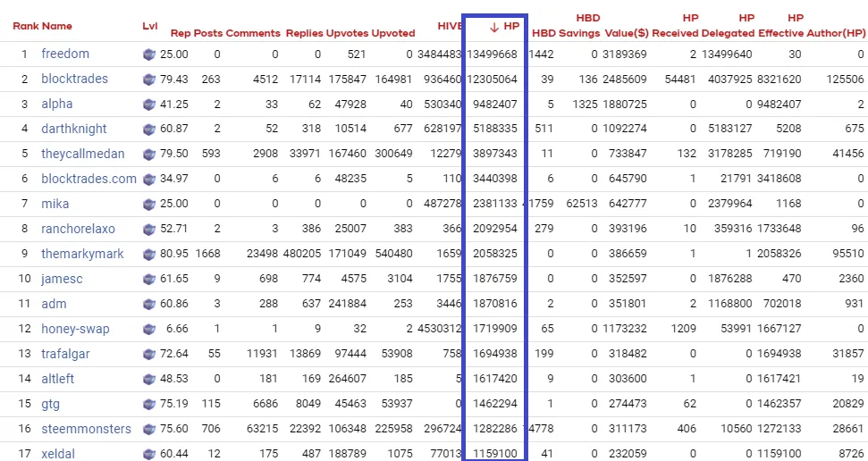This screenshot has width=868, height=461.
Task: Open the blocktrades account link
Action: (75, 80)
